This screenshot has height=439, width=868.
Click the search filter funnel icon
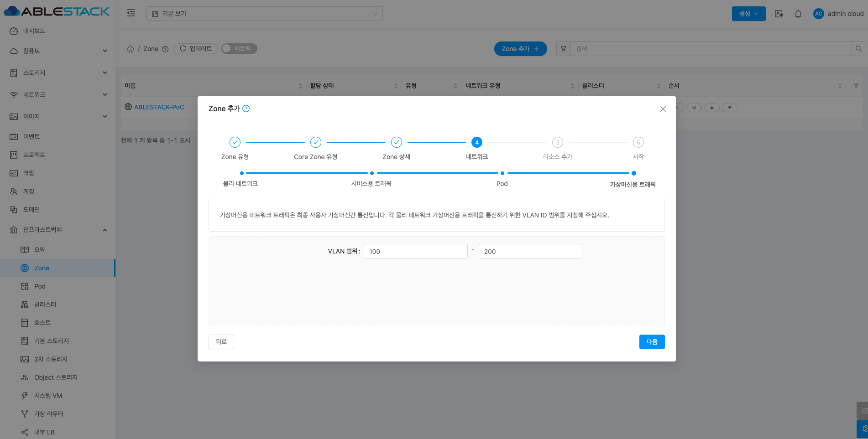[564, 49]
